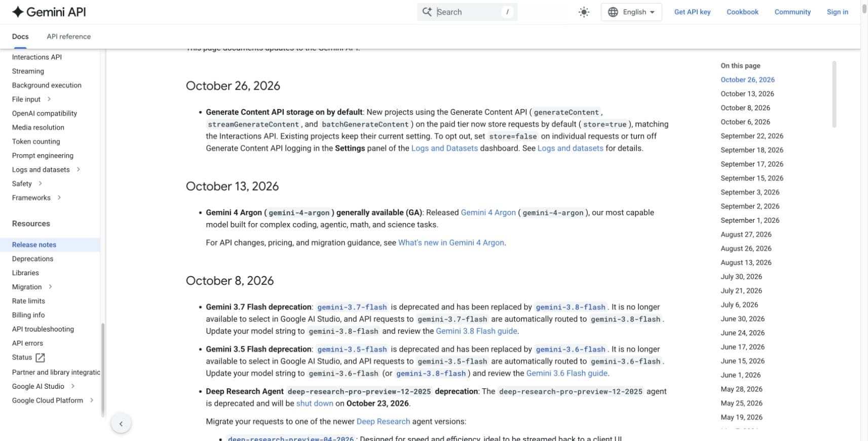This screenshot has height=441, width=868.
Task: Open Rate limits in sidebar
Action: [x=28, y=301]
